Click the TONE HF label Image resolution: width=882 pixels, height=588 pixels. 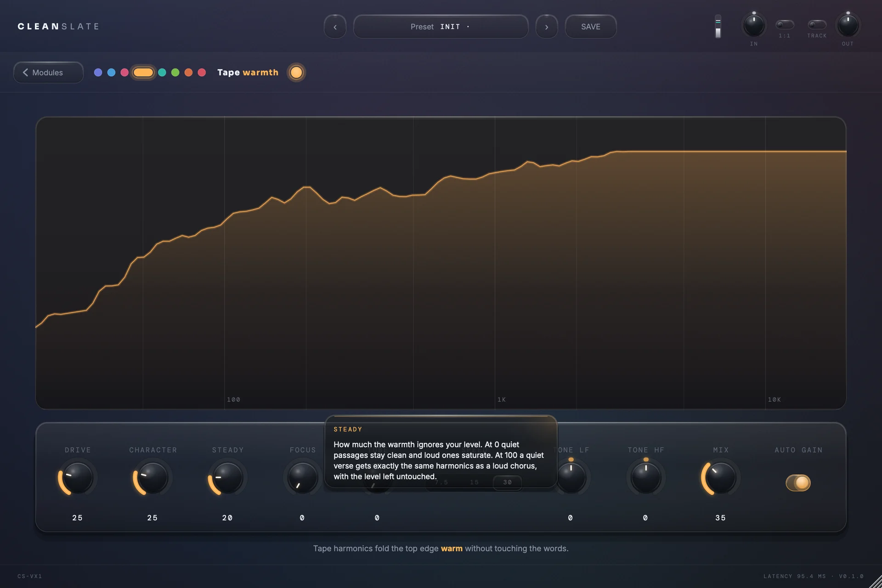pyautogui.click(x=646, y=450)
